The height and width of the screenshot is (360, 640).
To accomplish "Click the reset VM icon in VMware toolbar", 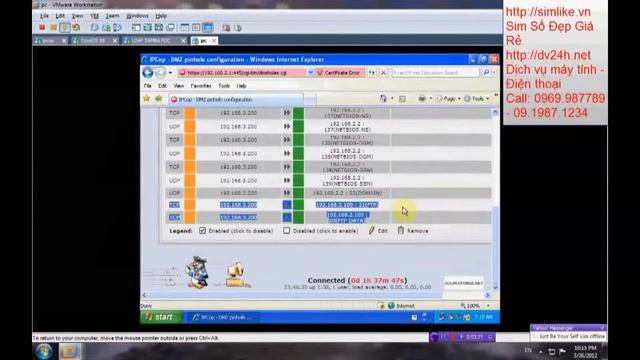I will (76, 28).
